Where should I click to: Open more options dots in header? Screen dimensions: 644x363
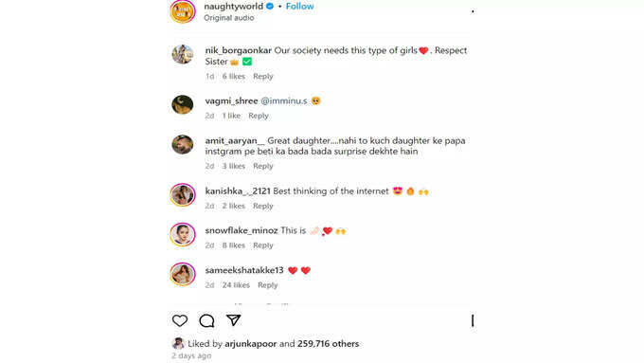473,11
